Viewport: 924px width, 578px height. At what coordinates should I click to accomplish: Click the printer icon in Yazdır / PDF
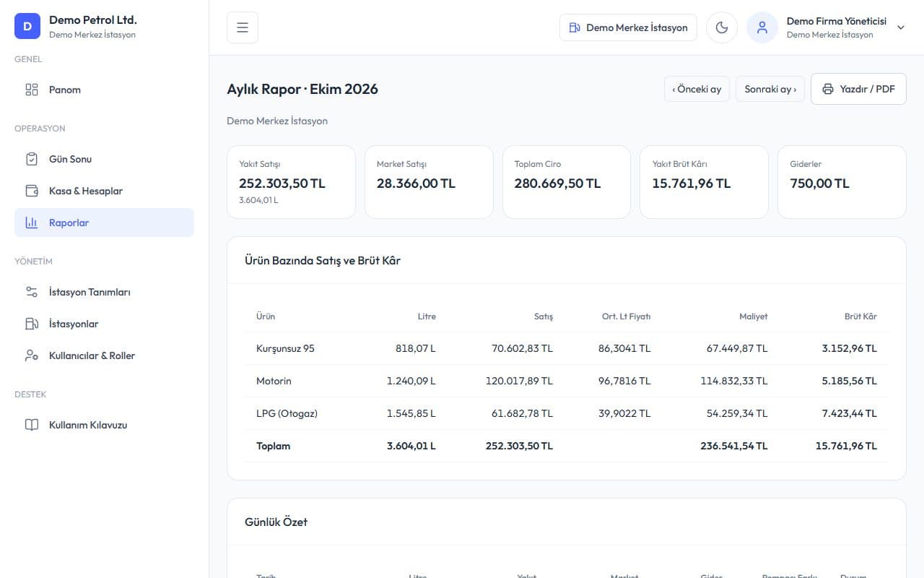click(828, 89)
